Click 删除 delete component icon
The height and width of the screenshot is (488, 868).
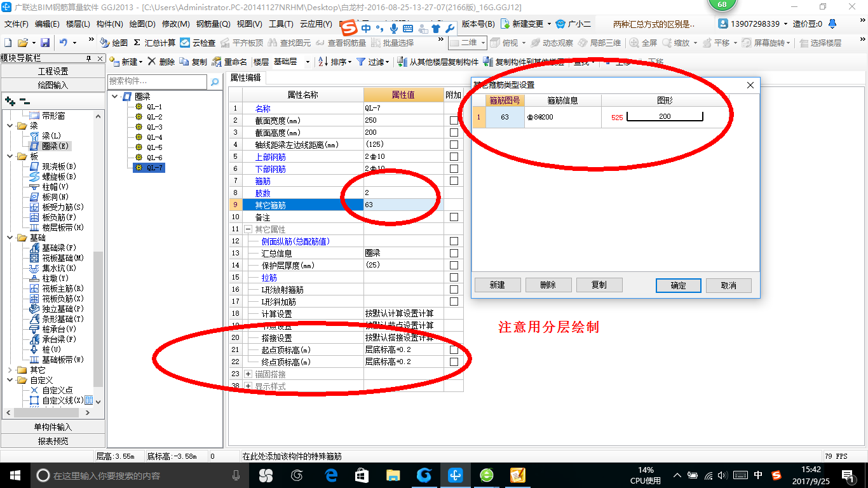coord(161,62)
